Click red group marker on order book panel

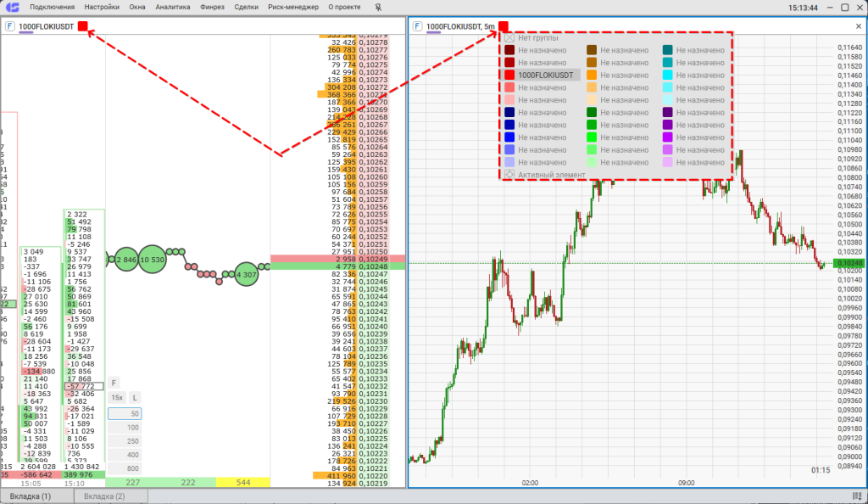[82, 26]
